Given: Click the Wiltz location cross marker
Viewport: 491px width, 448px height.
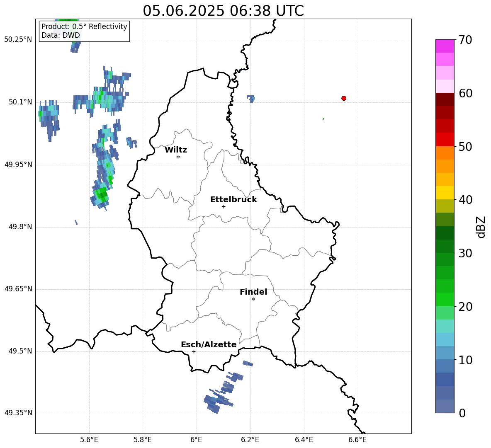Looking at the screenshot, I should pos(178,157).
